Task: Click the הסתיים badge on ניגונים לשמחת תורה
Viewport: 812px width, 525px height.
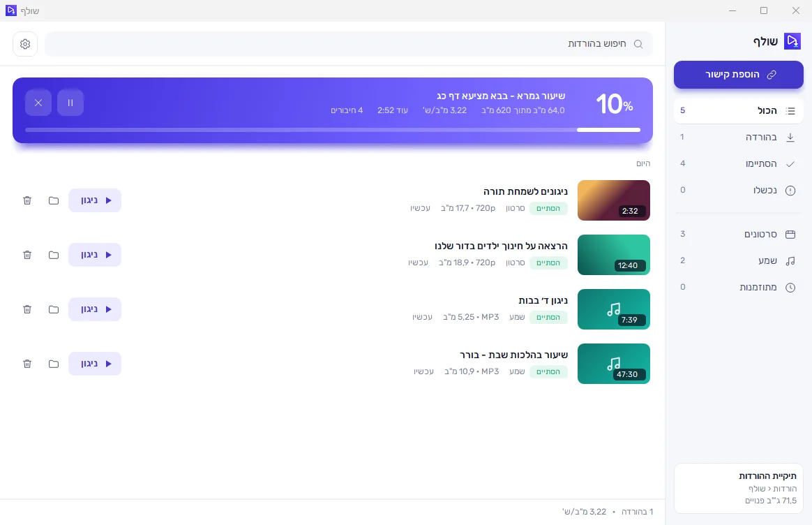Action: pos(548,208)
